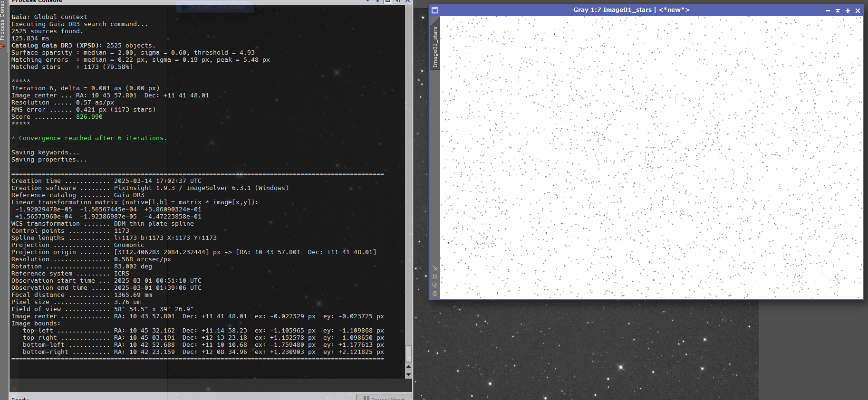Click the 'DDM thin plate spline' WCS text
Screen dimensions: 868x400
coord(154,224)
